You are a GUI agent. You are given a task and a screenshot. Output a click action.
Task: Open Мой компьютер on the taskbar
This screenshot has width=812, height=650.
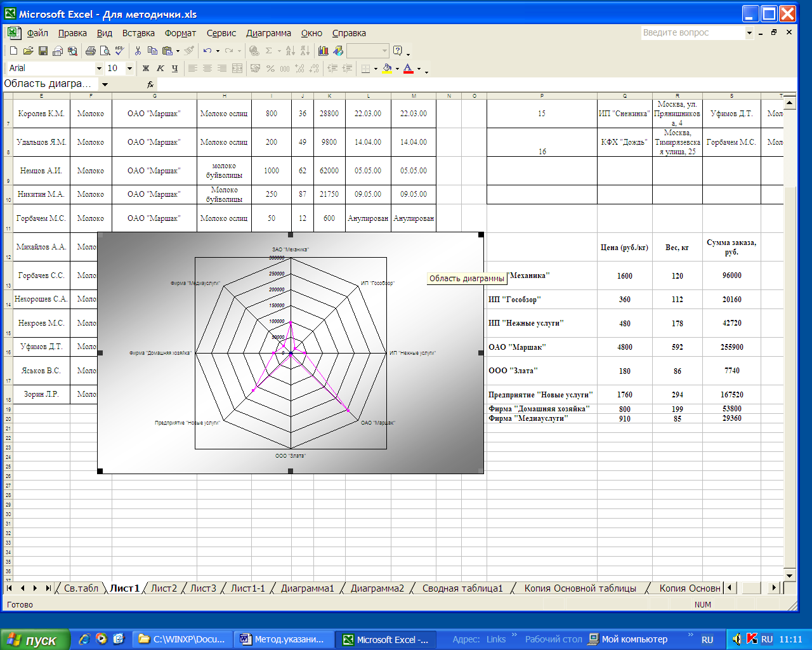[x=627, y=639]
